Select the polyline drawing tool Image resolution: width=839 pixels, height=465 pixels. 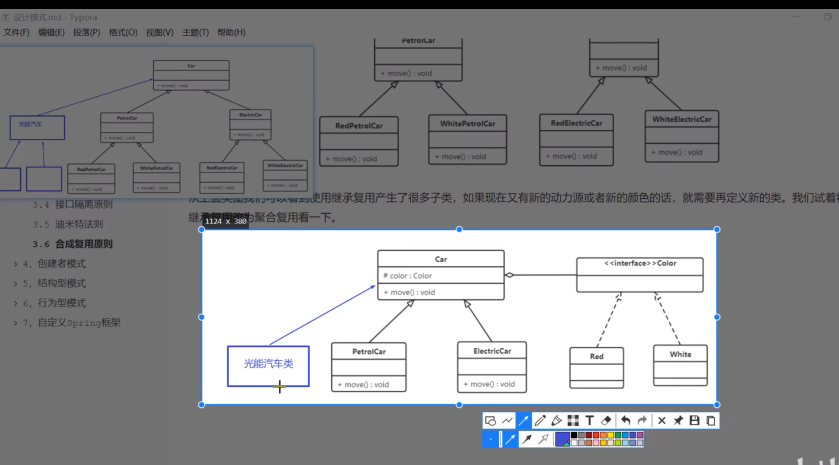coord(507,421)
